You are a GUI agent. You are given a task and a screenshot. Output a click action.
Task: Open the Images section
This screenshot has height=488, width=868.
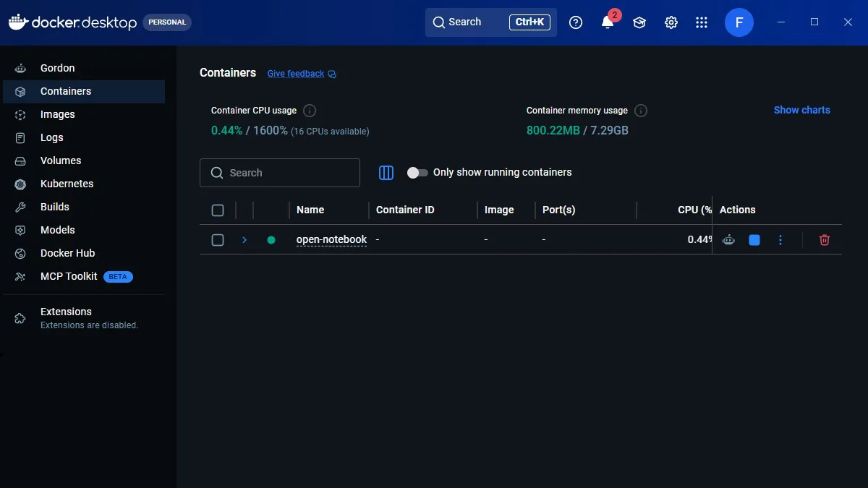point(84,114)
